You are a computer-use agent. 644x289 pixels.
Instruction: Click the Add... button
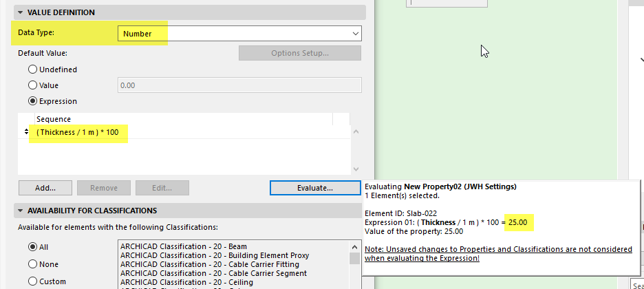point(45,188)
